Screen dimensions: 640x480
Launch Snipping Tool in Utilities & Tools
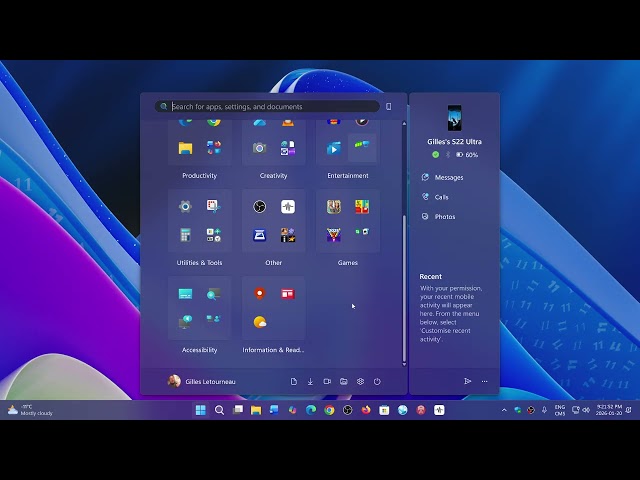[213, 207]
